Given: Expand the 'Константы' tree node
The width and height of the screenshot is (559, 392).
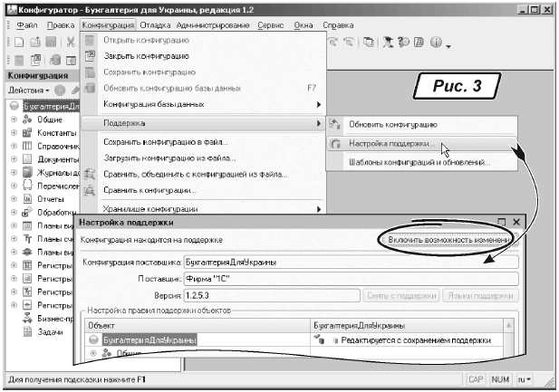Looking at the screenshot, I should tap(14, 133).
